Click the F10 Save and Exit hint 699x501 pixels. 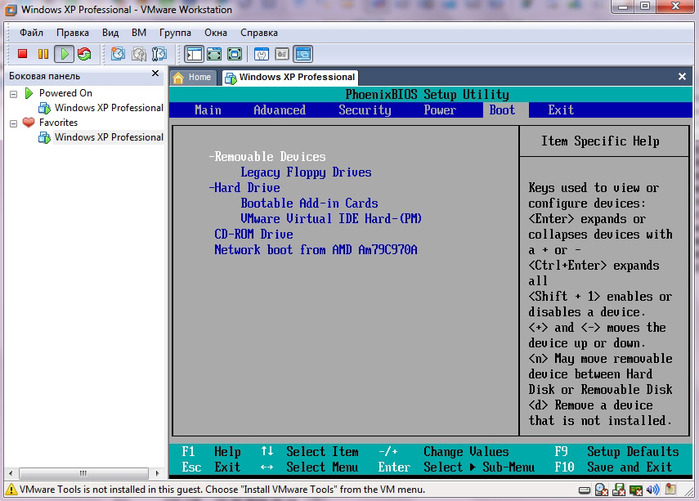pos(613,467)
